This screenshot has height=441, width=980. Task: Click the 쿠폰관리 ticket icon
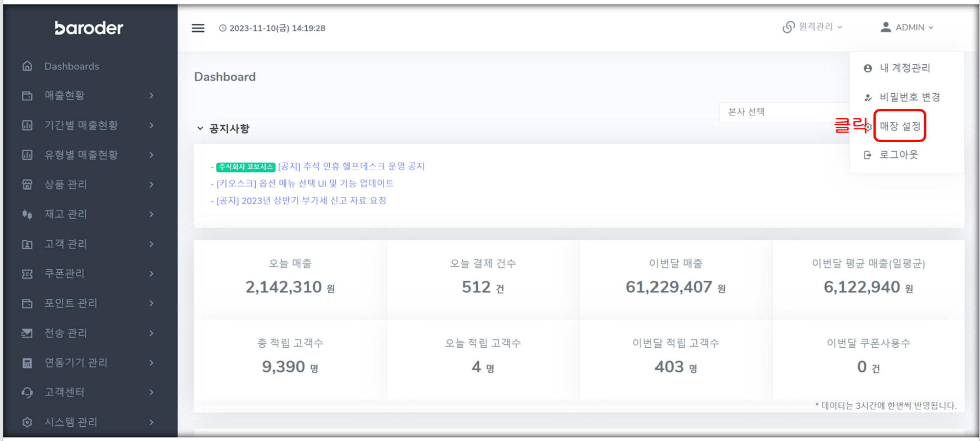(27, 274)
